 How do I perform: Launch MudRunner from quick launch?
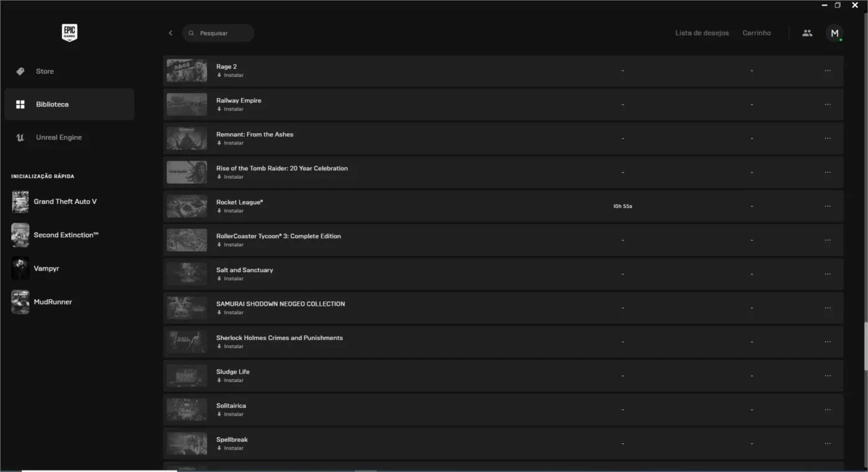pos(53,302)
